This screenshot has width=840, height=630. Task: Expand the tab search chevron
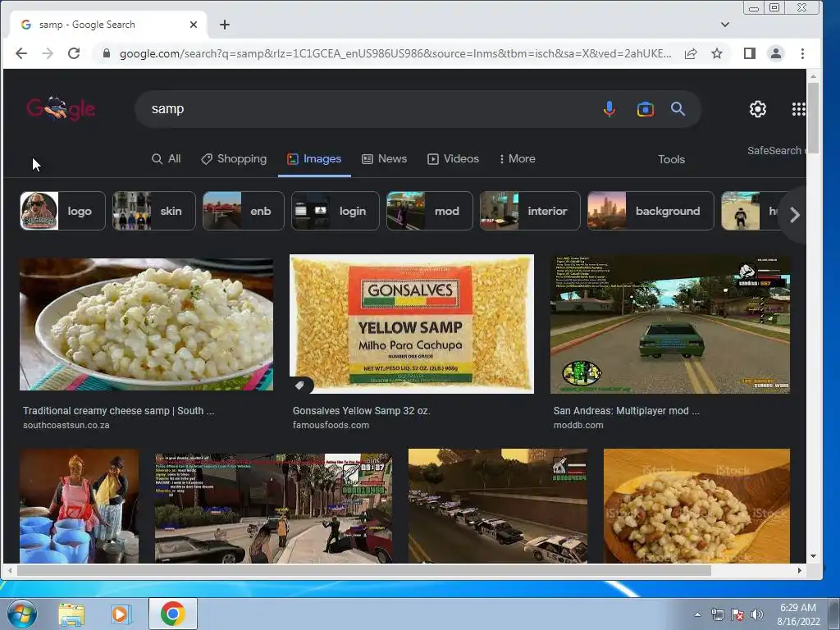click(x=725, y=25)
